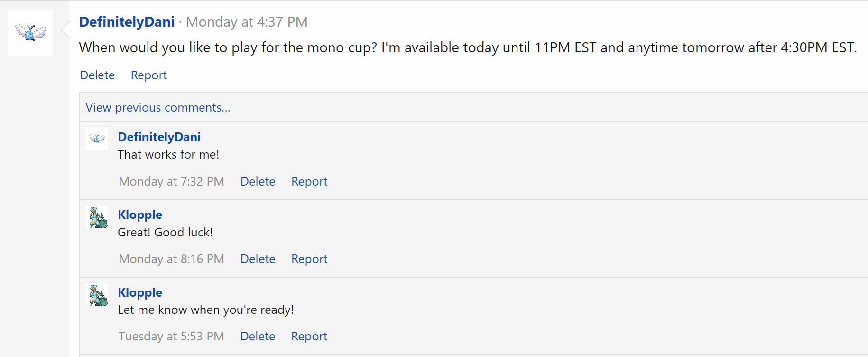868x357 pixels.
Task: Open Klopple name above "Great! Good luck!"
Action: click(140, 215)
